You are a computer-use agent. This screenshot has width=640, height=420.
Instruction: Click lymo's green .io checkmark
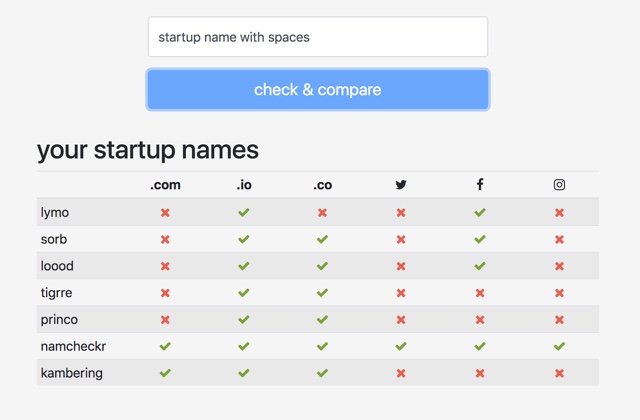coord(244,213)
